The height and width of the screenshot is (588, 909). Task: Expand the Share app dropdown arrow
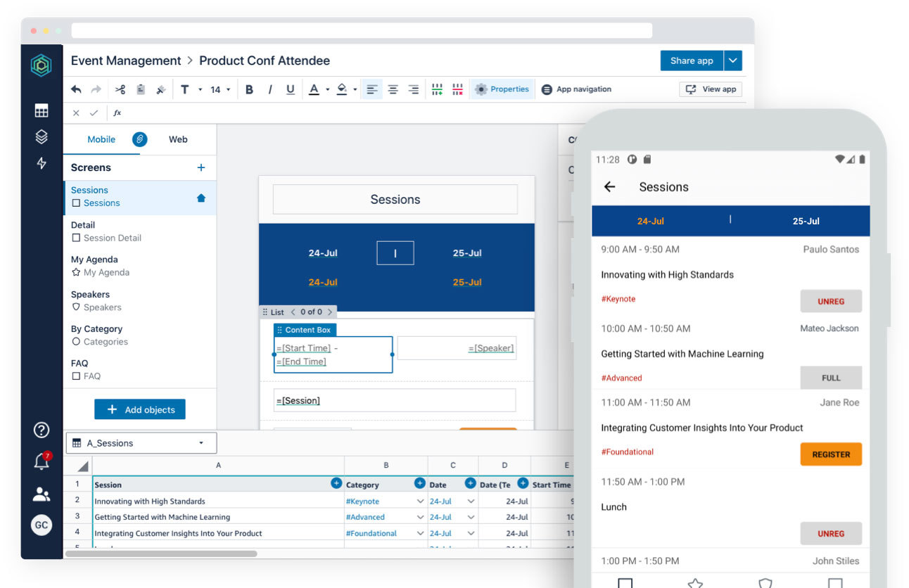pos(732,60)
